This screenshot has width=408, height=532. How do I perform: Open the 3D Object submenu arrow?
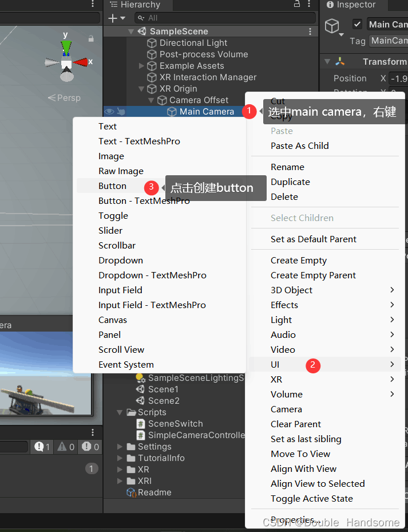click(392, 290)
